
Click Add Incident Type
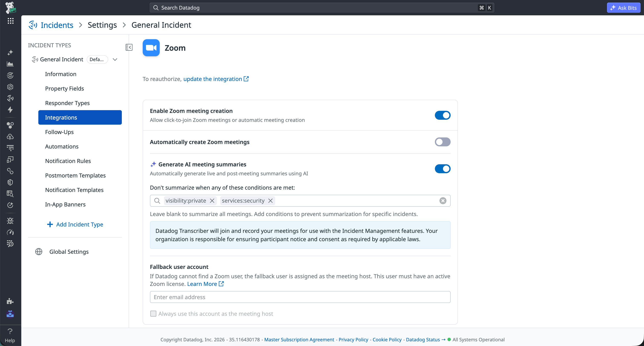click(x=75, y=224)
